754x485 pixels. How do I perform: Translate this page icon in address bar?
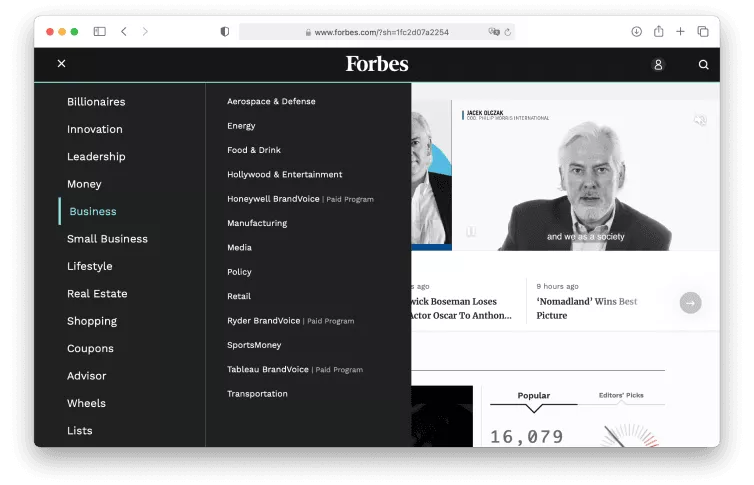(x=494, y=32)
